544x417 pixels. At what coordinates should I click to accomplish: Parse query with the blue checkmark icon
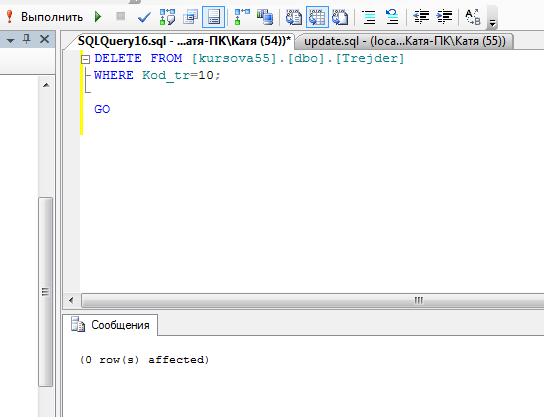[x=144, y=17]
